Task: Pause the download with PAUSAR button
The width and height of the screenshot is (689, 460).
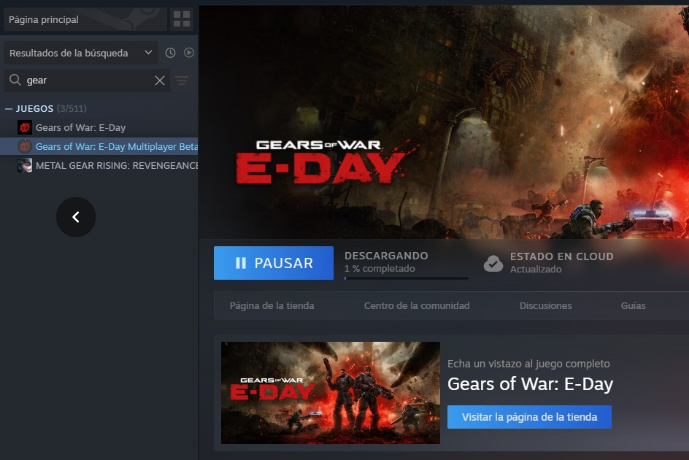Action: tap(274, 263)
